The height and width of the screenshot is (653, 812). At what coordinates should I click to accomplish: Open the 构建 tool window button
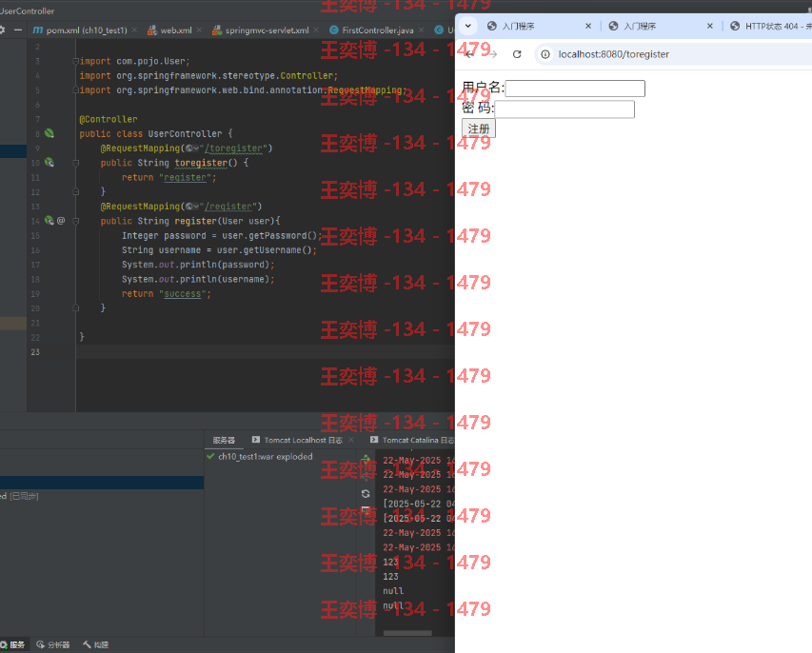coord(96,644)
